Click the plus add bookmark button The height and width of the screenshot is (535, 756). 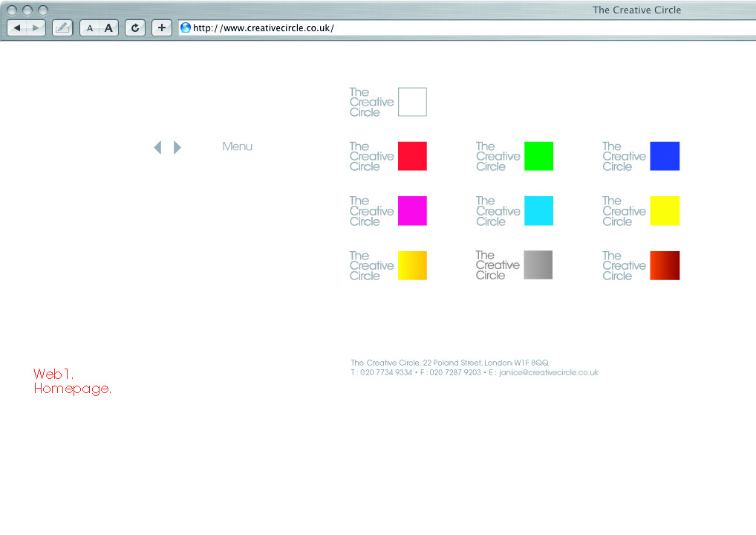[162, 28]
